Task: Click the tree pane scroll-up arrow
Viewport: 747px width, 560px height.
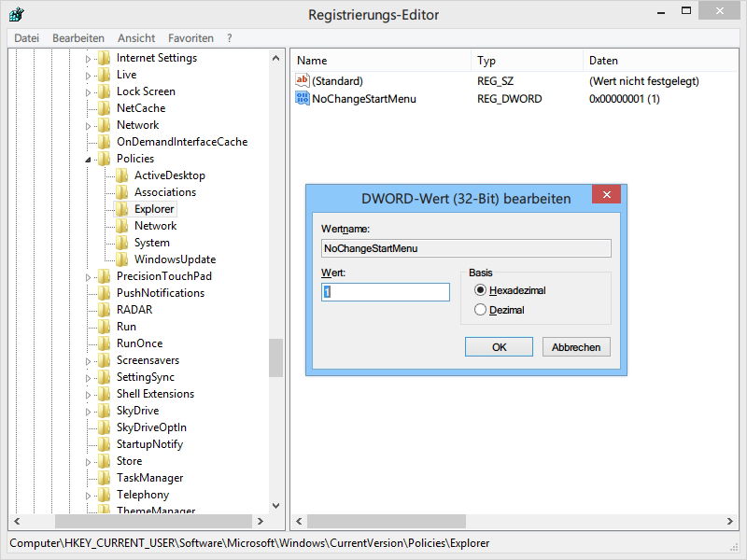Action: 275,58
